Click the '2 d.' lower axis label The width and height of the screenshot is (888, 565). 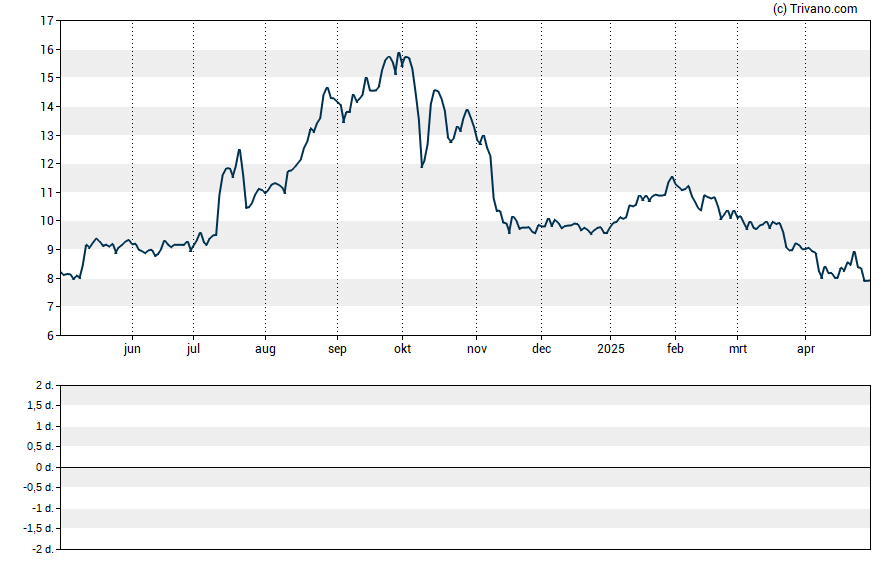tap(44, 386)
